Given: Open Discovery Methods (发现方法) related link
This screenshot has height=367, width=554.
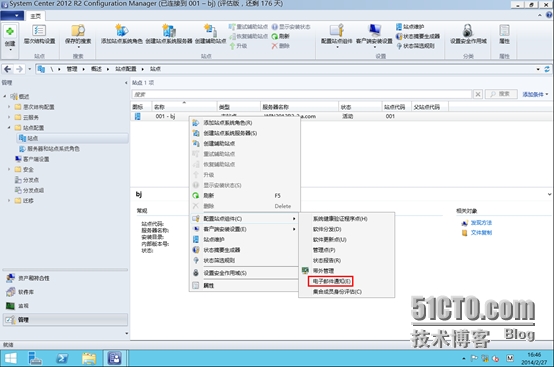Looking at the screenshot, I should click(x=481, y=223).
